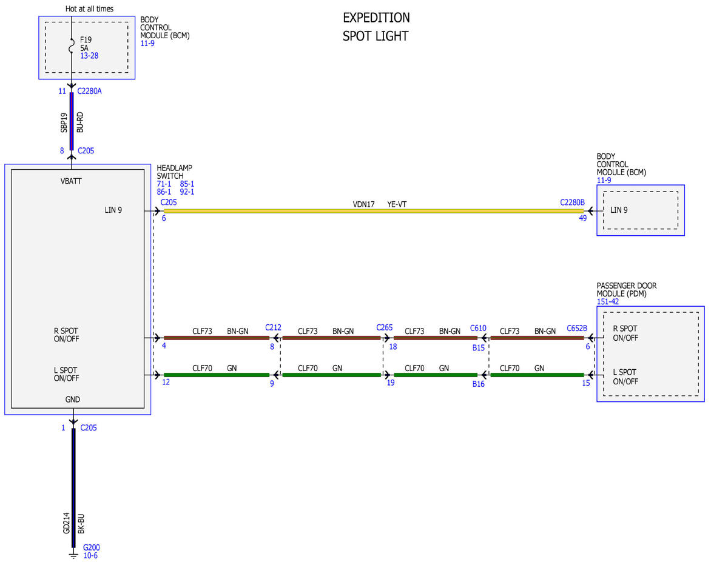This screenshot has width=728, height=562.
Task: Open Passenger Door Module reference 151-42
Action: pos(608,301)
